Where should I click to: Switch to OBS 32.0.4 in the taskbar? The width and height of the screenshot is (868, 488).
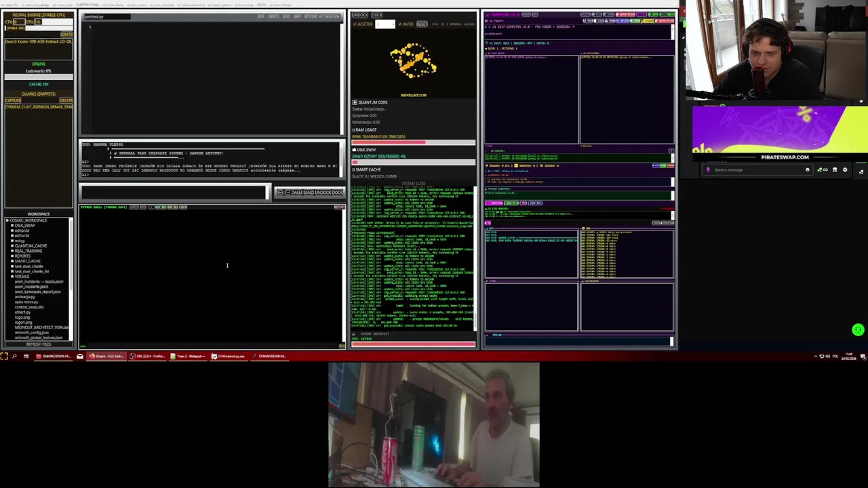(147, 356)
